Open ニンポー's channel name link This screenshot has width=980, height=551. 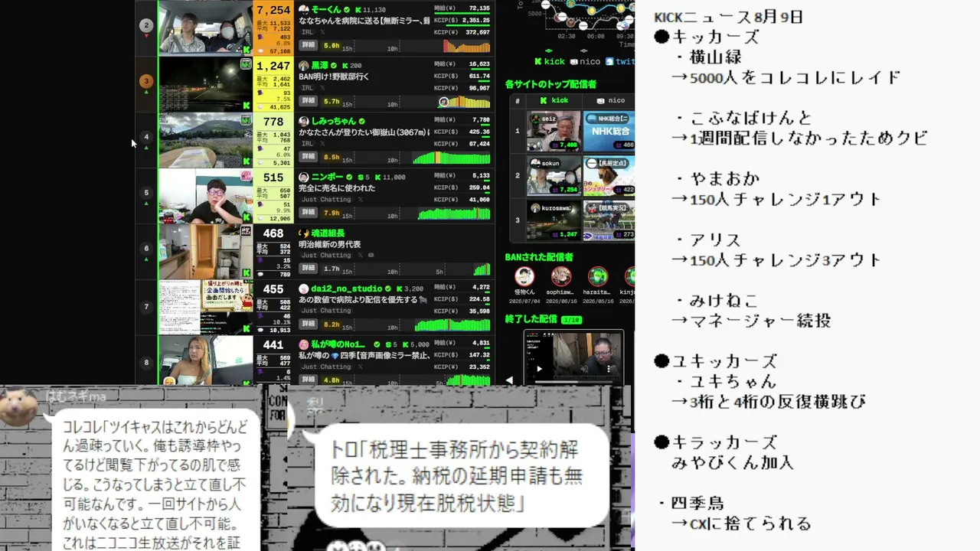(327, 177)
